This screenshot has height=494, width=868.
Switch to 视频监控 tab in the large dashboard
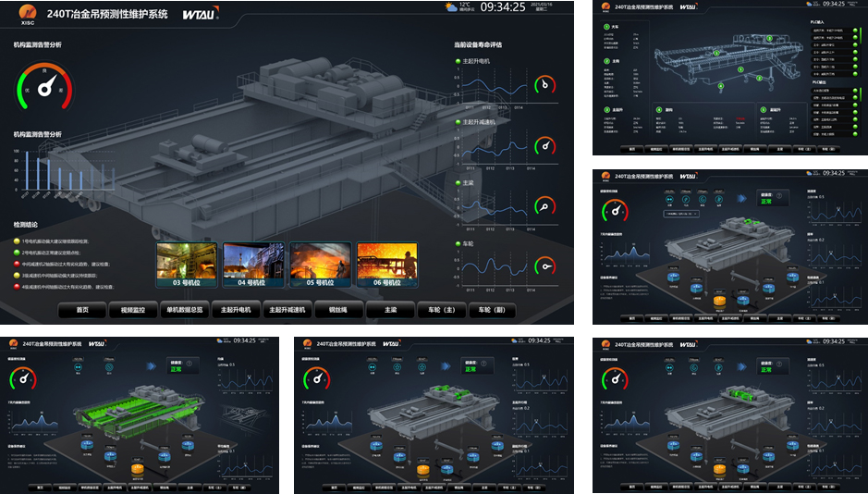(133, 310)
